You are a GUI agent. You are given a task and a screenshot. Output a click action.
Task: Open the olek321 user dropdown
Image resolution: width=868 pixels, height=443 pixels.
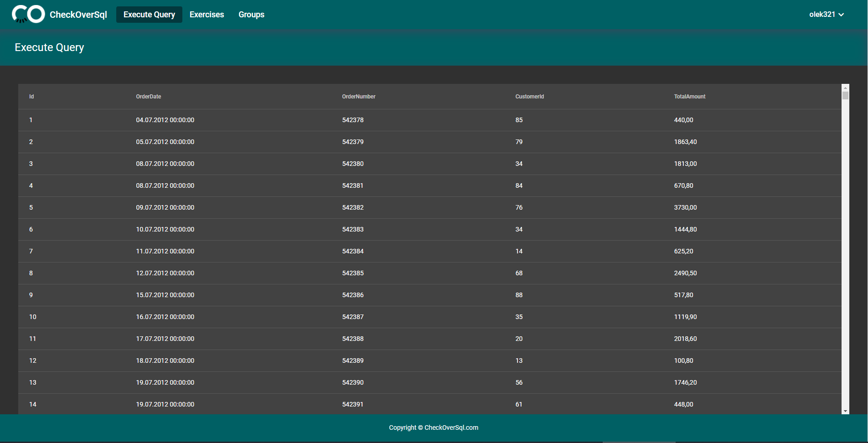pos(827,15)
